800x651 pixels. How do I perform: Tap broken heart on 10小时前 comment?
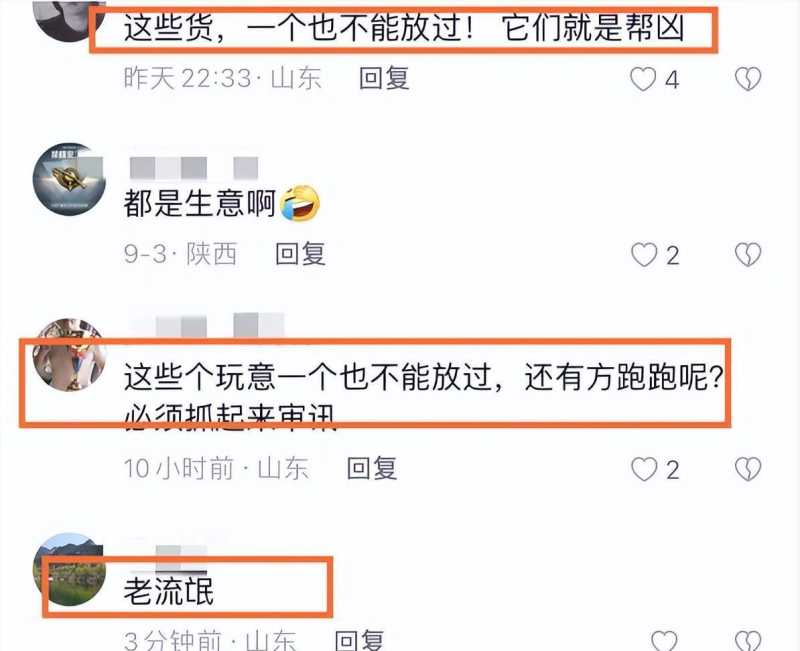coord(748,468)
